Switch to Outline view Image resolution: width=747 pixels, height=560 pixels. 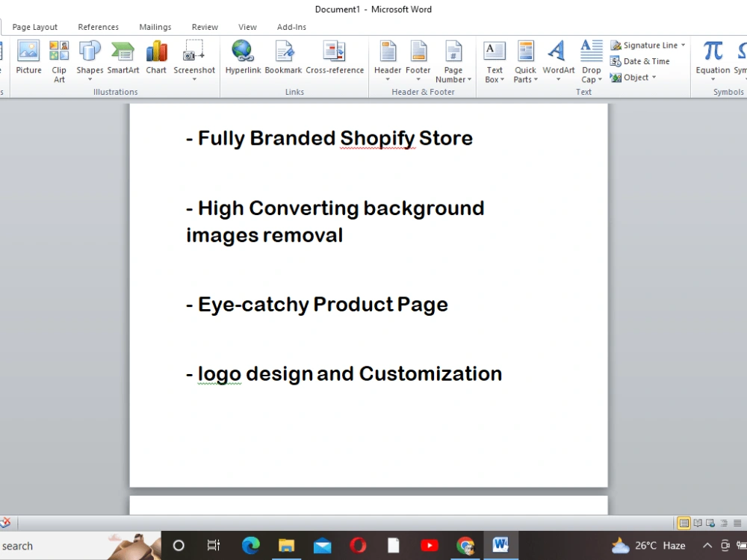click(724, 523)
